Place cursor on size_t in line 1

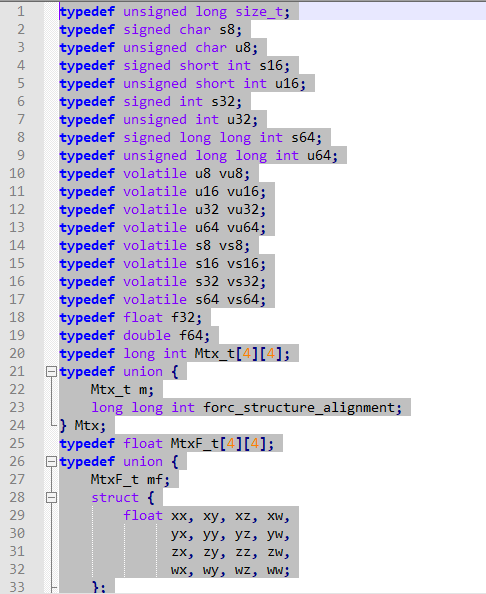[259, 12]
